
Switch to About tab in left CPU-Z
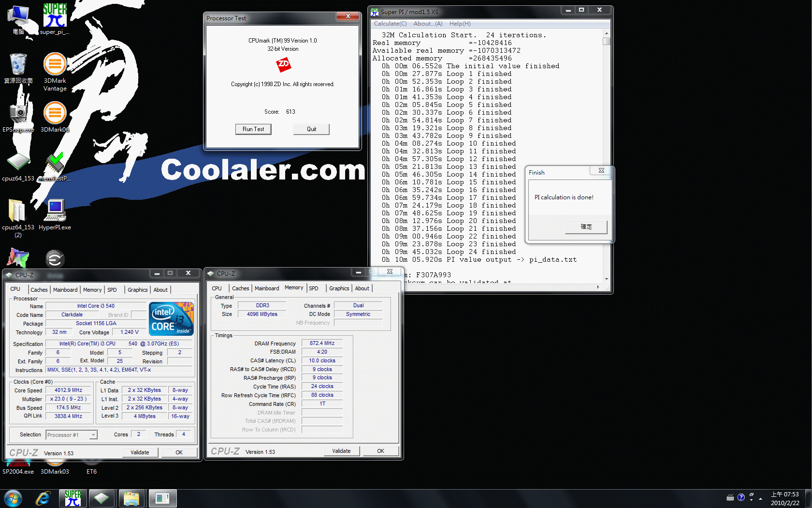(x=160, y=290)
